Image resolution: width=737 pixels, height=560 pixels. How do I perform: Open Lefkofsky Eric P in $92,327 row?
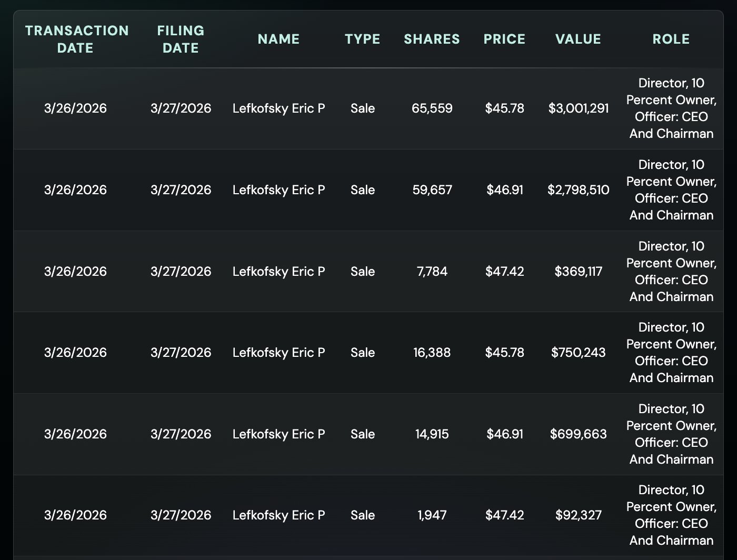[x=278, y=515]
